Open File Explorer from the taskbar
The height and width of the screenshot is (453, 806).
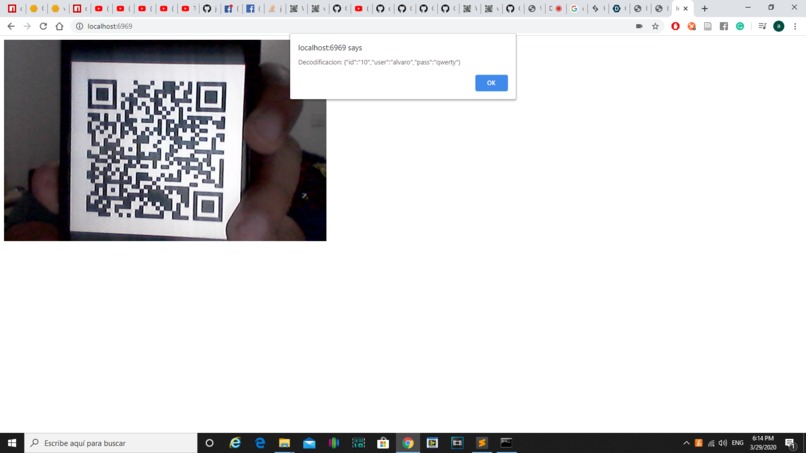pyautogui.click(x=284, y=443)
